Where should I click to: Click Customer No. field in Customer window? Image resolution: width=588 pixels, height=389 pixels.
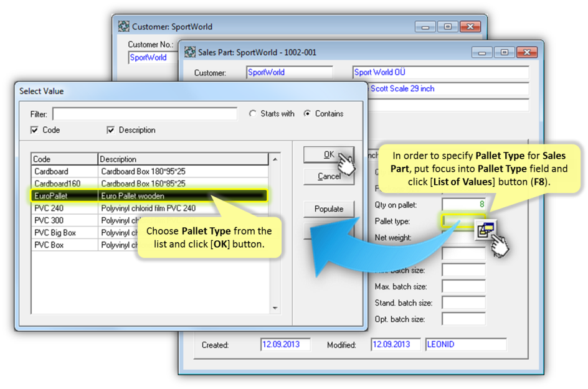(x=153, y=58)
